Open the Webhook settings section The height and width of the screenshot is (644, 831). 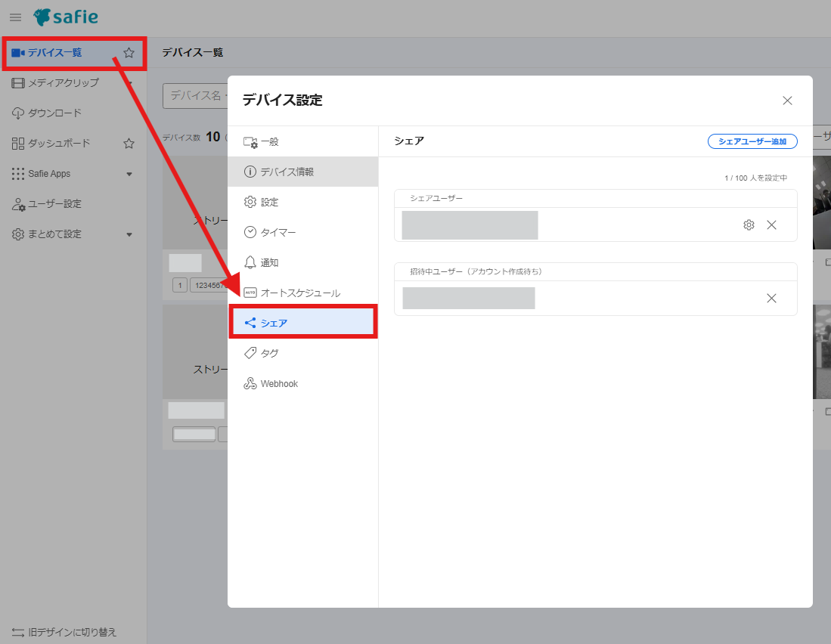pos(278,384)
